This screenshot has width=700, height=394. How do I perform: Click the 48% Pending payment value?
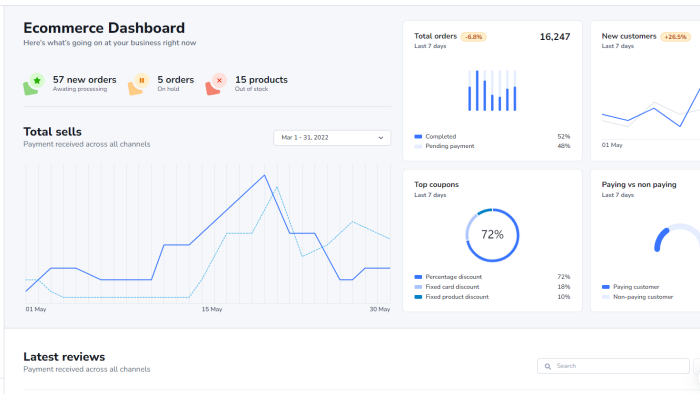564,146
